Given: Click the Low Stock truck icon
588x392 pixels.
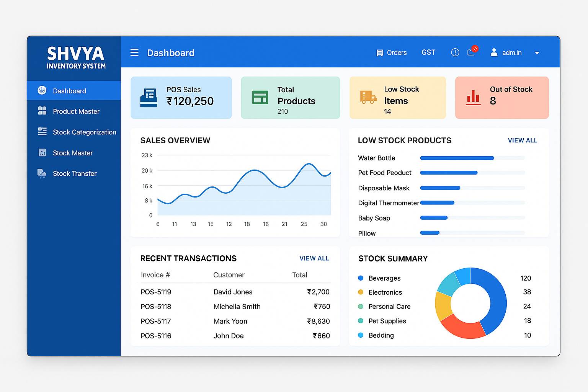Looking at the screenshot, I should point(368,97).
